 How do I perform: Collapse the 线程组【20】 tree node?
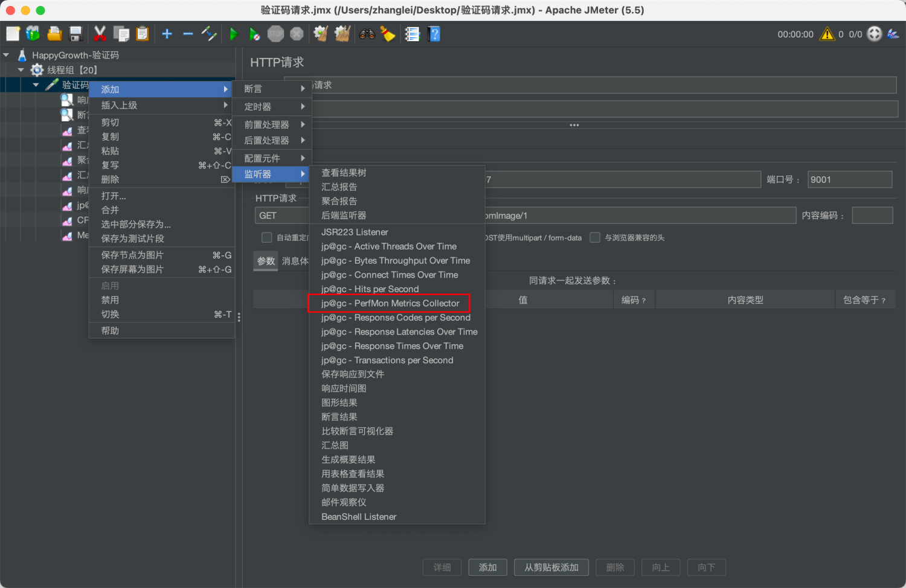21,70
